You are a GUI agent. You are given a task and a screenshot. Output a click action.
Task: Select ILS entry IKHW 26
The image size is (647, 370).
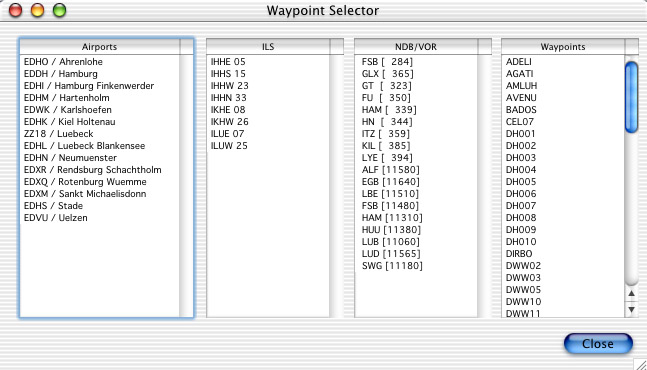[229, 122]
